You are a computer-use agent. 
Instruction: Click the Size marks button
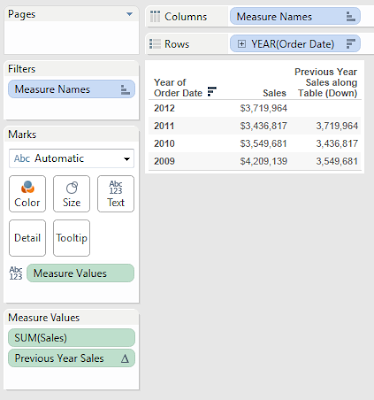pyautogui.click(x=71, y=194)
